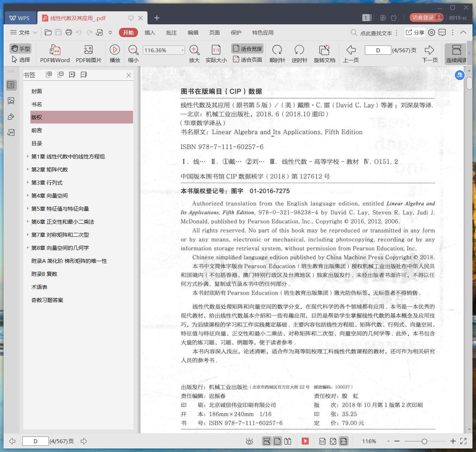Viewport: 476px width, 452px height.
Task: Click the 访客登录 login button
Action: point(427,17)
